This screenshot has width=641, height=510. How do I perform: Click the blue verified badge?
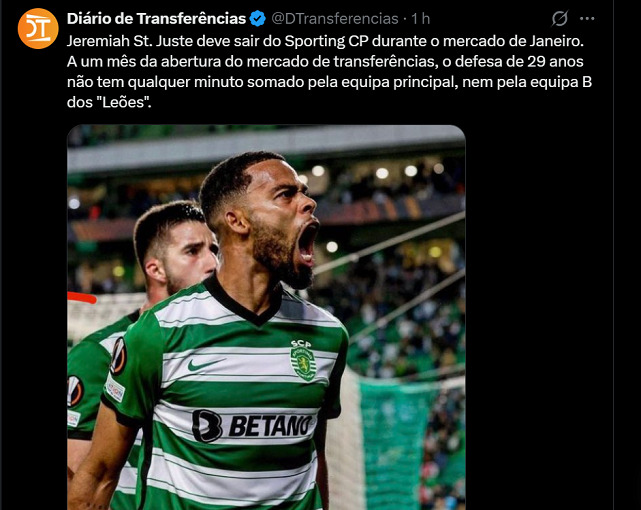(258, 19)
